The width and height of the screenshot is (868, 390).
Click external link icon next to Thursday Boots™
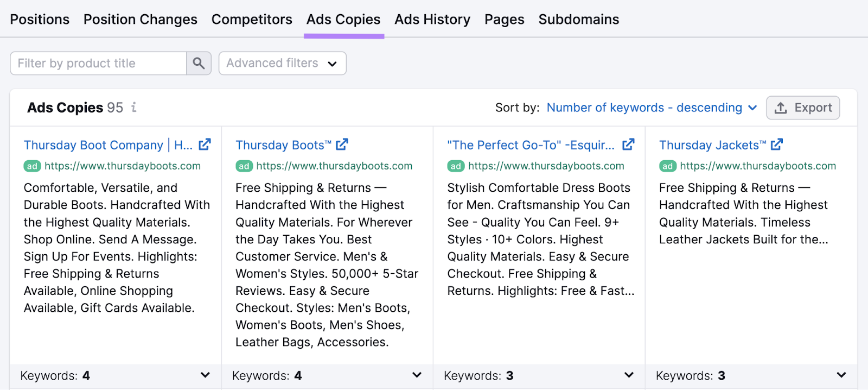[x=342, y=144]
